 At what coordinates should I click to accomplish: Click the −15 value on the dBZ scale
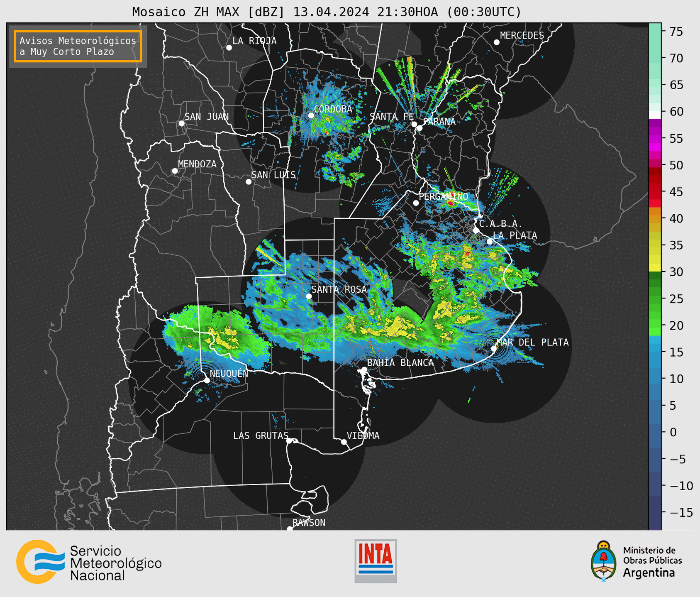(681, 512)
